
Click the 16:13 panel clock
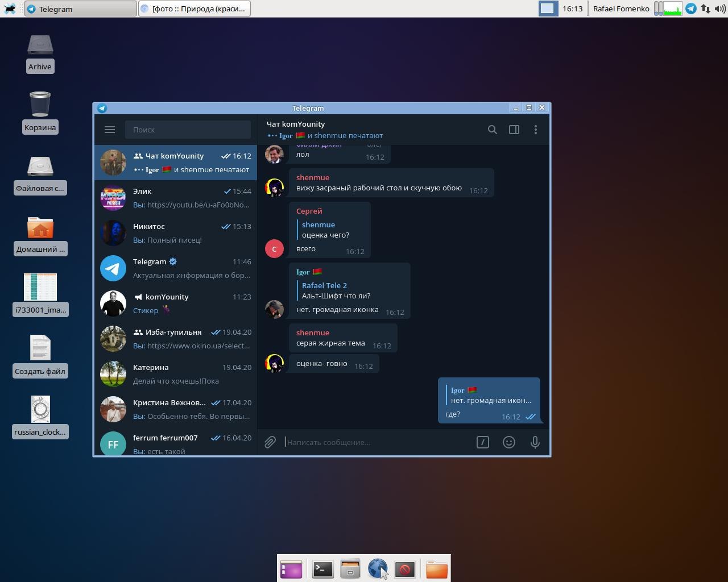572,9
